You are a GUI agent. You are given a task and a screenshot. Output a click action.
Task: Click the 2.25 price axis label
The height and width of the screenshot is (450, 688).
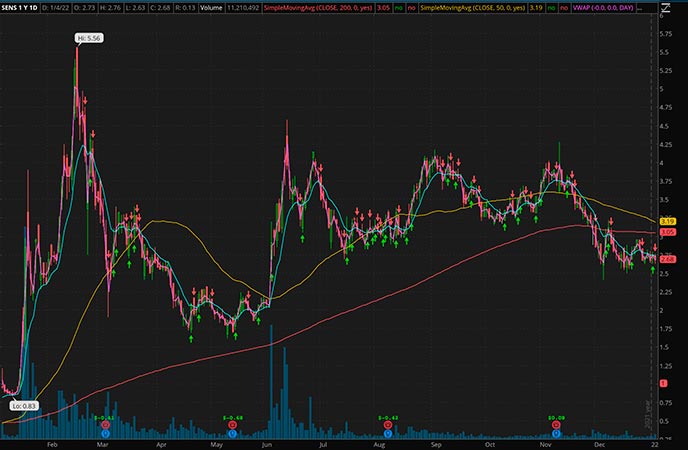tap(665, 292)
